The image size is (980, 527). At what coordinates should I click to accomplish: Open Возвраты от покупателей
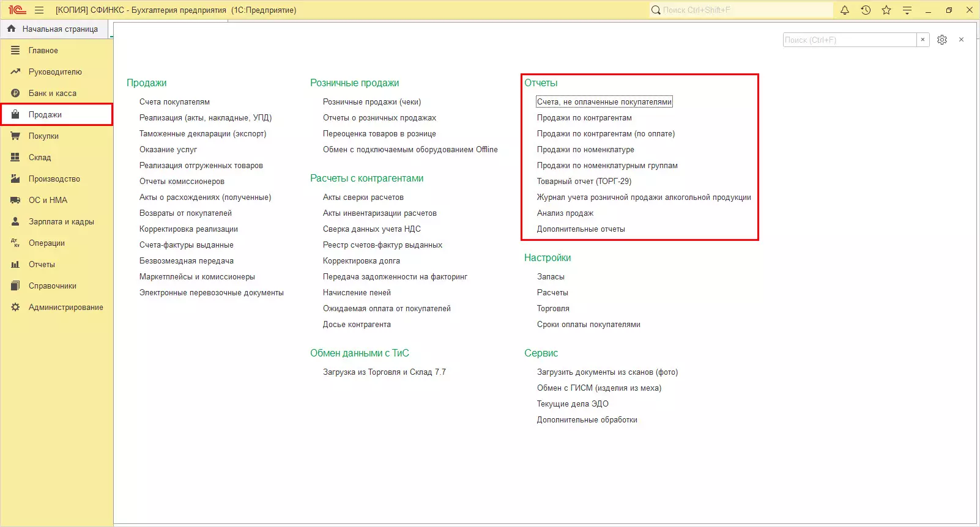185,213
